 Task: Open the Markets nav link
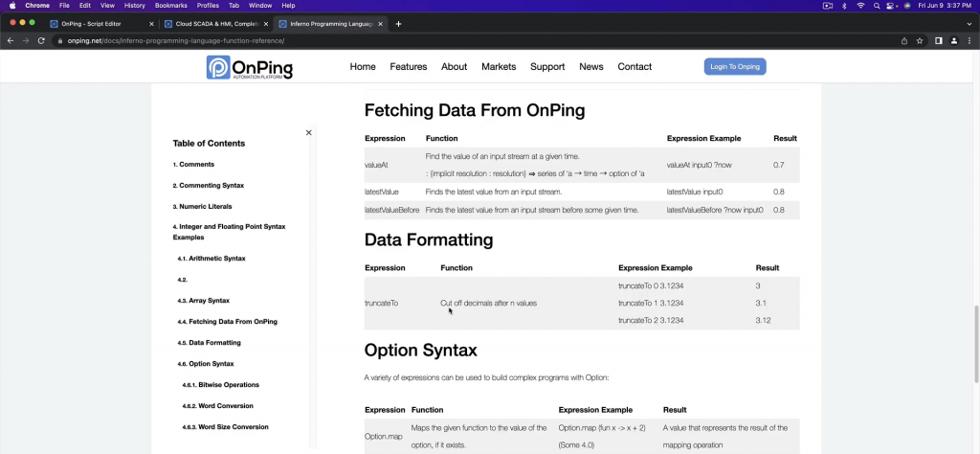[499, 67]
